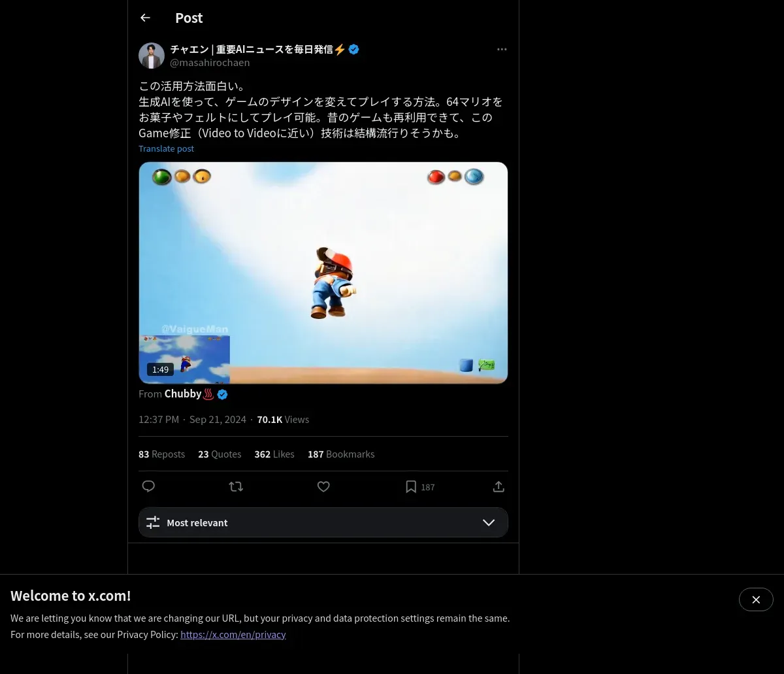
Task: Open the 362 Likes list
Action: (x=274, y=454)
